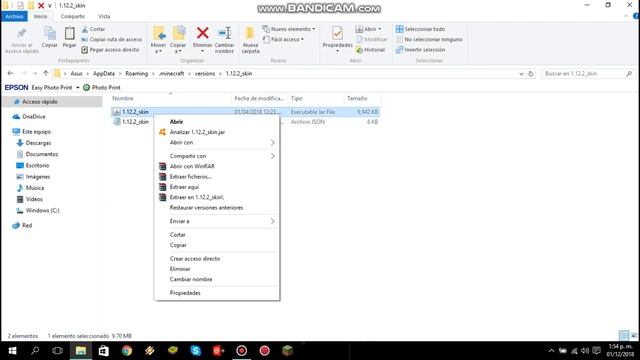640x360 pixels.
Task: Click Copiar ruta de acceso
Action: pos(111,40)
